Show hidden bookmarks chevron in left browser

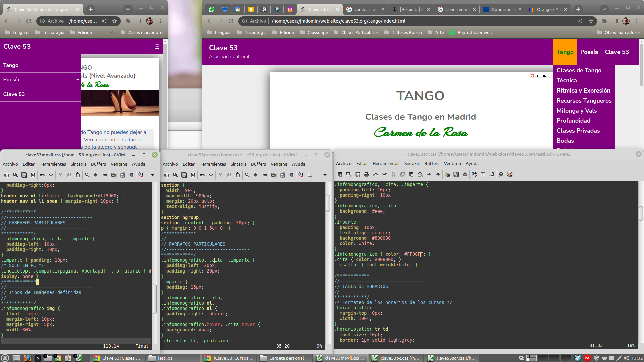(x=112, y=33)
